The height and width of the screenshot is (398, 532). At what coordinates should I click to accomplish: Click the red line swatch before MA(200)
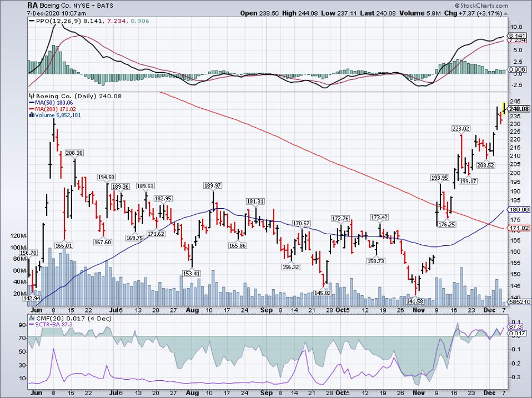32,109
